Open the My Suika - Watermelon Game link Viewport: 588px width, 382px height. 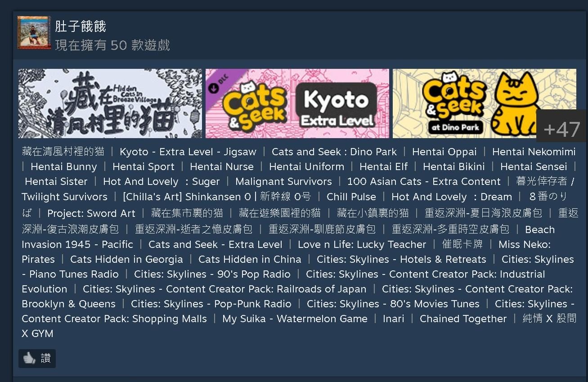(295, 319)
